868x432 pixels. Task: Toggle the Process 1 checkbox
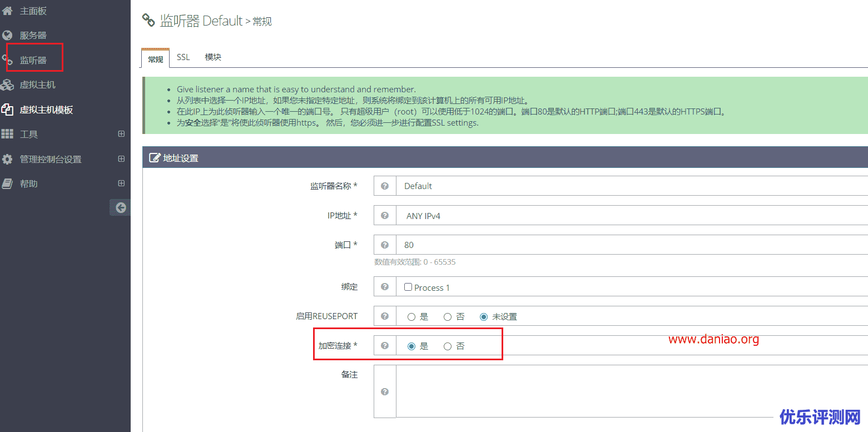click(408, 287)
